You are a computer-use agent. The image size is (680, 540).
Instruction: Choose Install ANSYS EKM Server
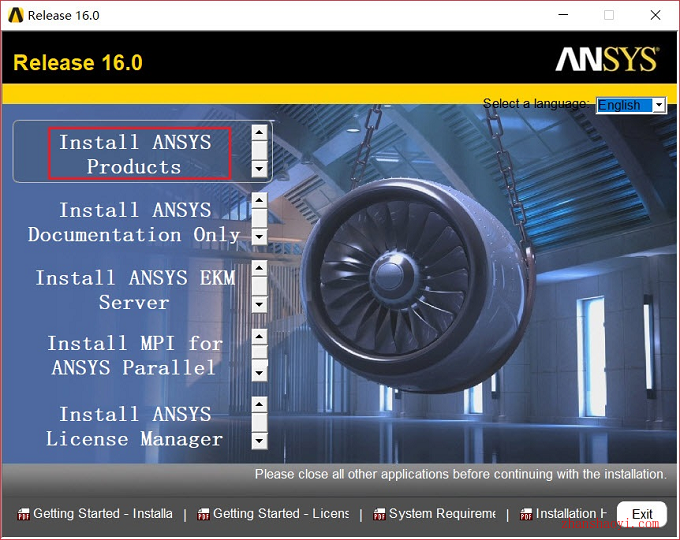pos(135,290)
